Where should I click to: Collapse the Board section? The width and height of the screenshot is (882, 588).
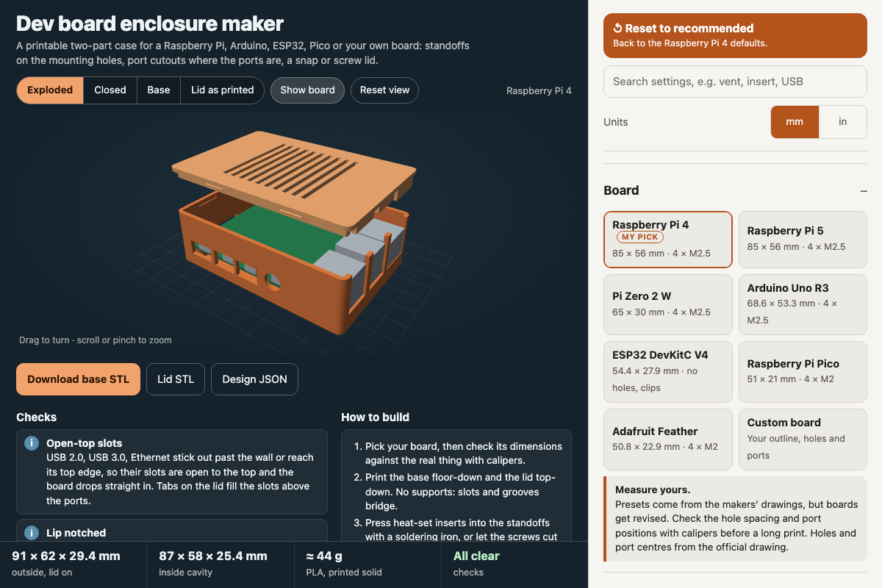tap(864, 190)
